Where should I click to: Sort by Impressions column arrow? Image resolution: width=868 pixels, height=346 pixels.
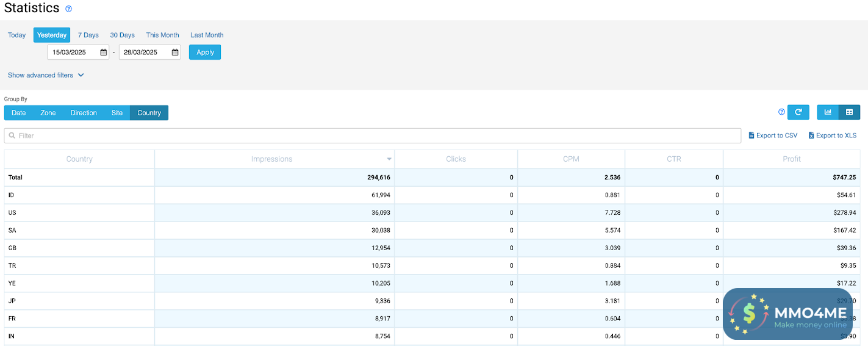coord(389,159)
